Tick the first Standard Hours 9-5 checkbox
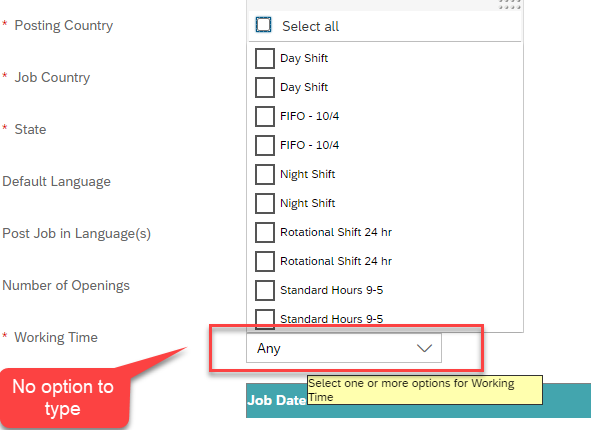The height and width of the screenshot is (430, 591). [265, 291]
